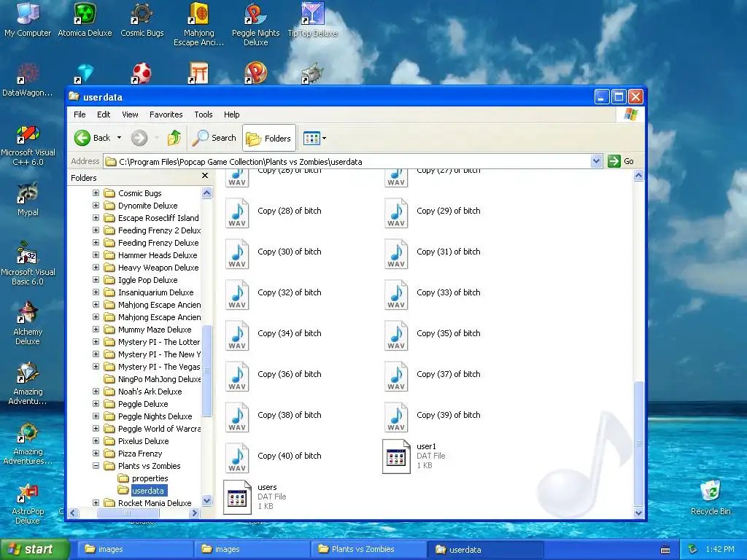Close the Folders pane with X
The image size is (747, 560).
click(x=205, y=176)
